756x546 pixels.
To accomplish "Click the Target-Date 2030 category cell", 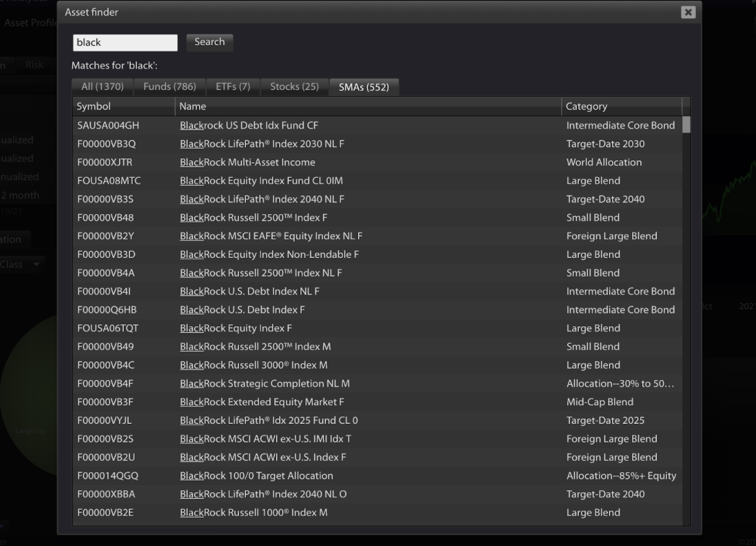I will pyautogui.click(x=605, y=144).
